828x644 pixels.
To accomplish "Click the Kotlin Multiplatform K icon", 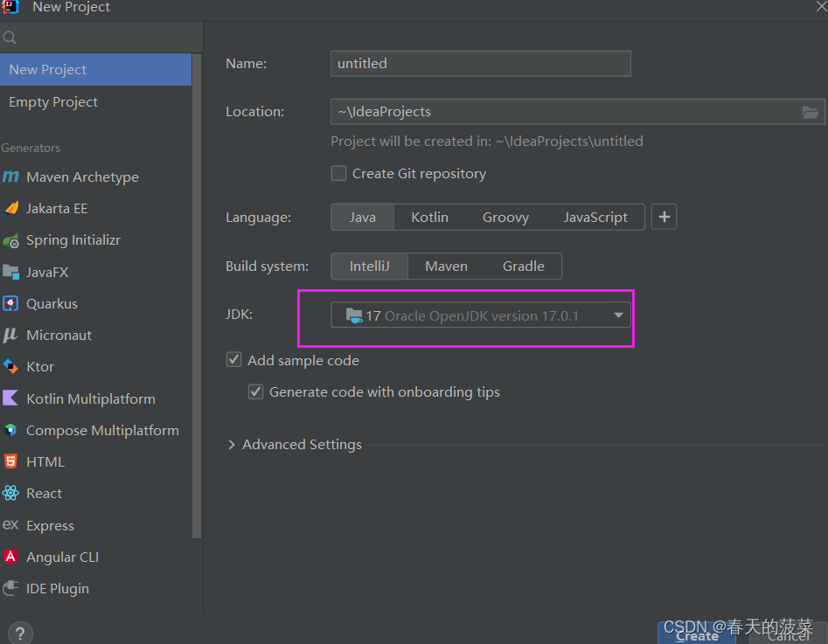I will 10,398.
